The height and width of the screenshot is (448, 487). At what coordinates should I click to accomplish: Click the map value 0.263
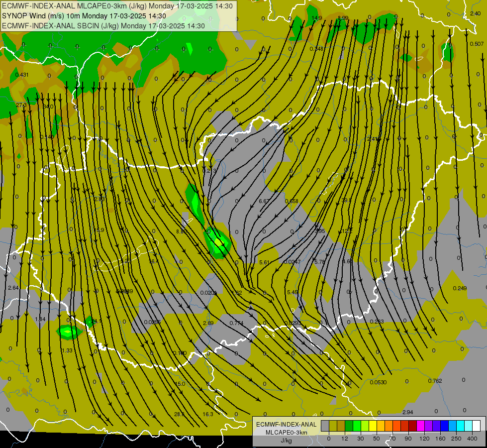point(377,322)
